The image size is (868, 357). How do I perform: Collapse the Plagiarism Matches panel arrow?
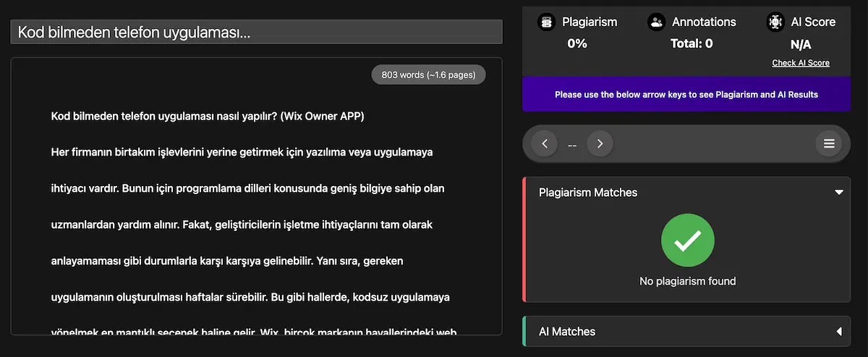(x=839, y=193)
